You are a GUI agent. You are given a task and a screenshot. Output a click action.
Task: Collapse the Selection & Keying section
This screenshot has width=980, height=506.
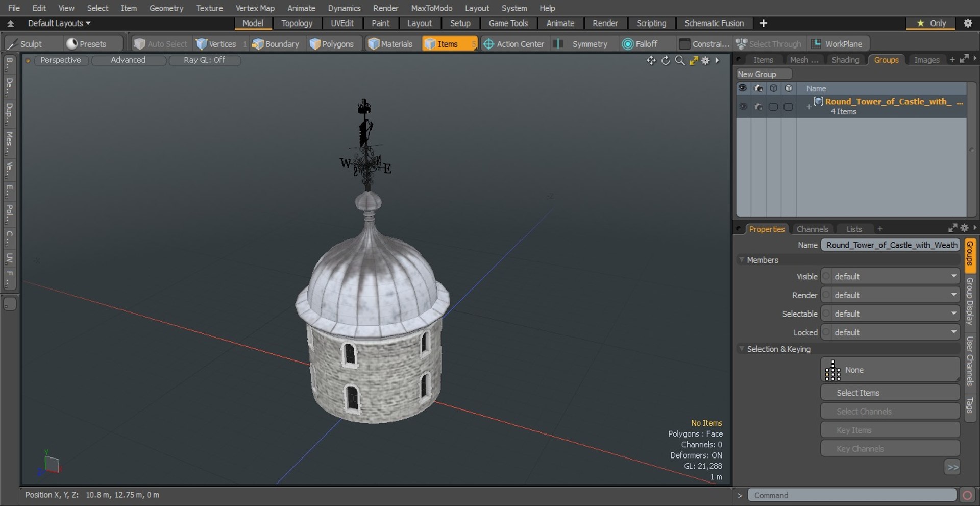click(x=741, y=349)
